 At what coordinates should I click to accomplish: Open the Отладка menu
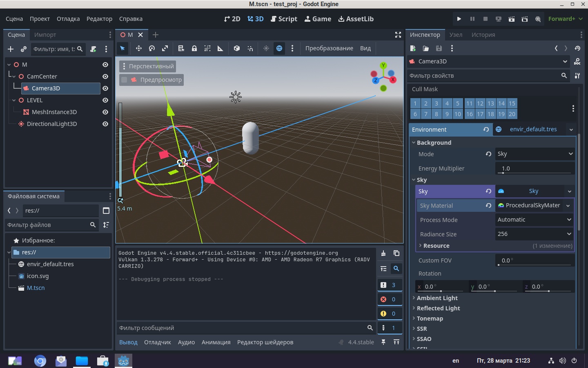click(68, 19)
